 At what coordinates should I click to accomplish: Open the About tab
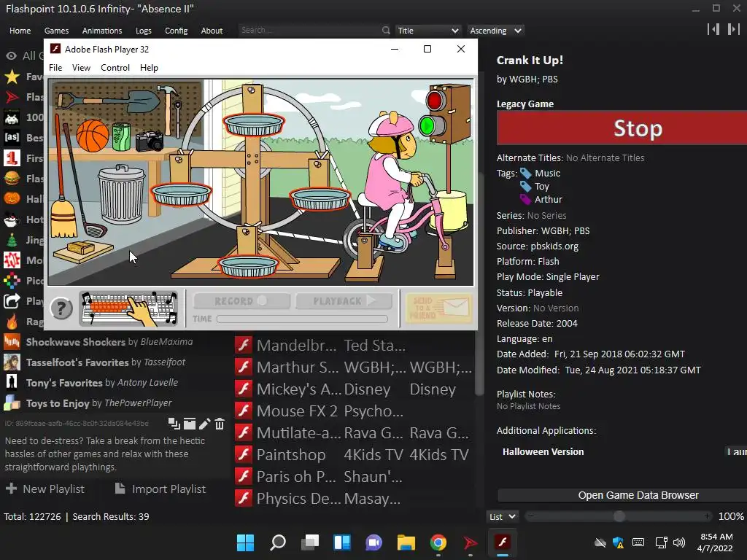coord(212,31)
